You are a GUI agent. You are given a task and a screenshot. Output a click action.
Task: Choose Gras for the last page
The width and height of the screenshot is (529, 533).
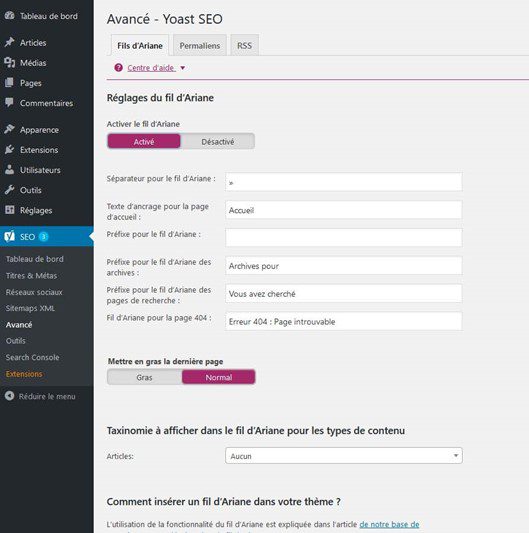tap(144, 377)
